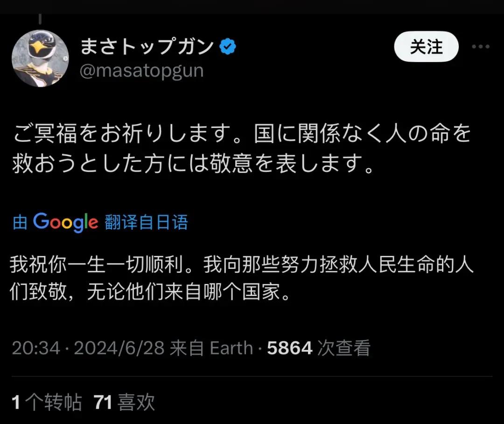Click the blue verified checkmark badge

pyautogui.click(x=228, y=46)
